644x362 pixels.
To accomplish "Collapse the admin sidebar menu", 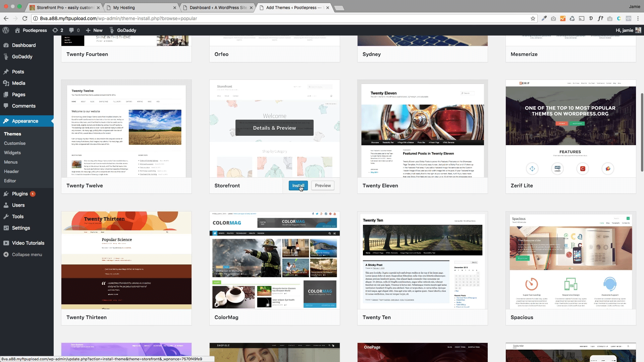I will click(27, 254).
